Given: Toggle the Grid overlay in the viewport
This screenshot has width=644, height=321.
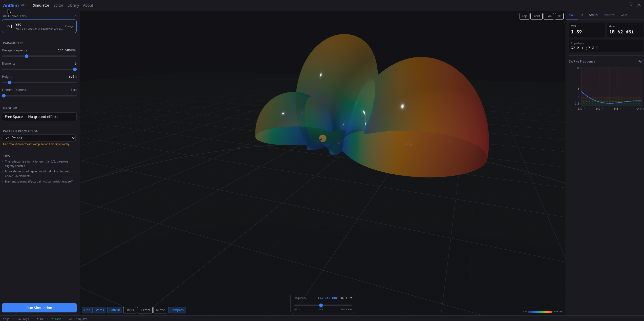Looking at the screenshot, I should click(x=87, y=310).
